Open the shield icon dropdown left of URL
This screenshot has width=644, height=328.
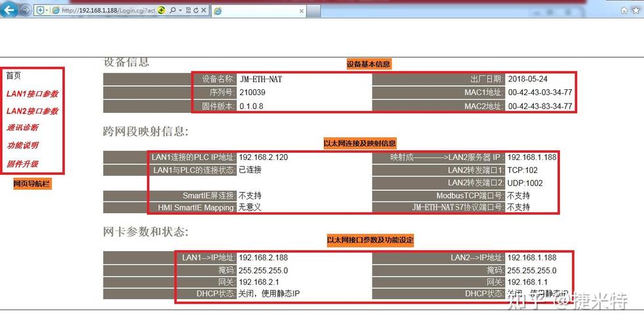(x=41, y=10)
